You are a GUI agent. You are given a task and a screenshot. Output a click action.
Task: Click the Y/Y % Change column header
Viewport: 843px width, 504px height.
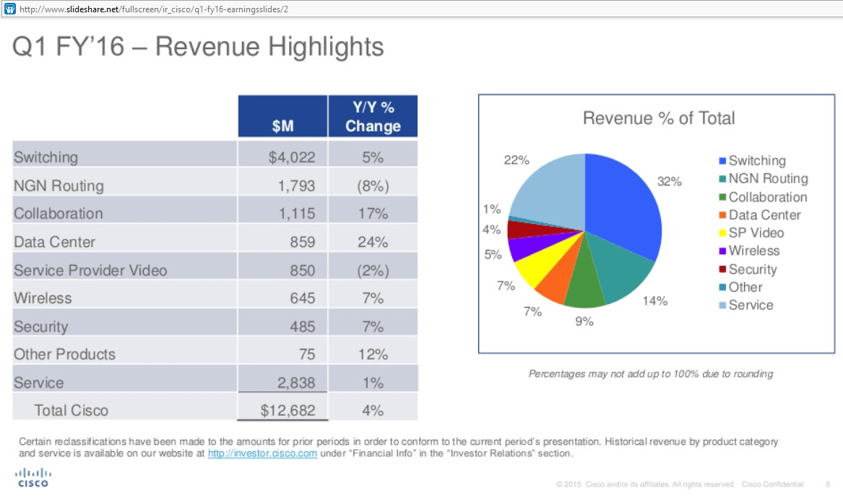[x=373, y=116]
